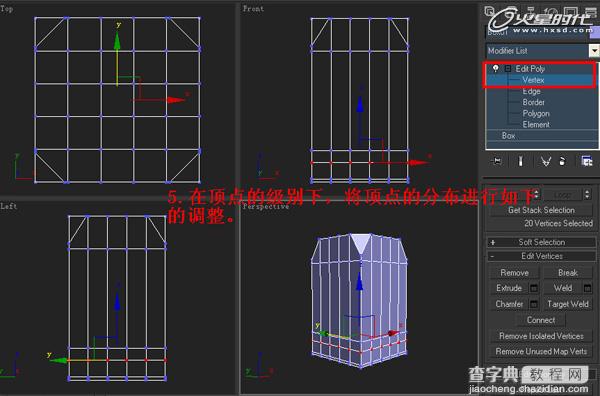Click the Top viewport label
The height and width of the screenshot is (396, 600).
tap(7, 8)
